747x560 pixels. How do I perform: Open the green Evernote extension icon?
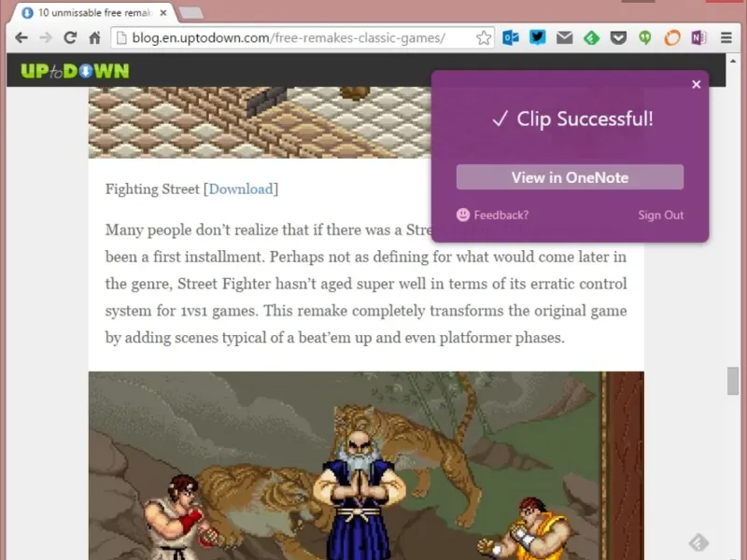(645, 37)
